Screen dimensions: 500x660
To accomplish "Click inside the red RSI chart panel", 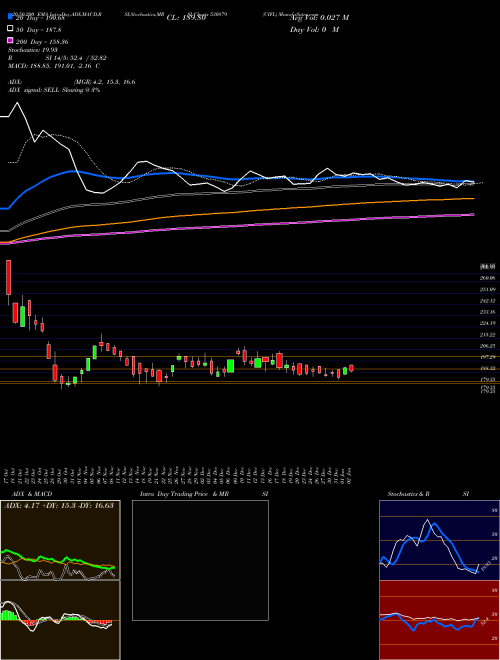I will (x=439, y=620).
